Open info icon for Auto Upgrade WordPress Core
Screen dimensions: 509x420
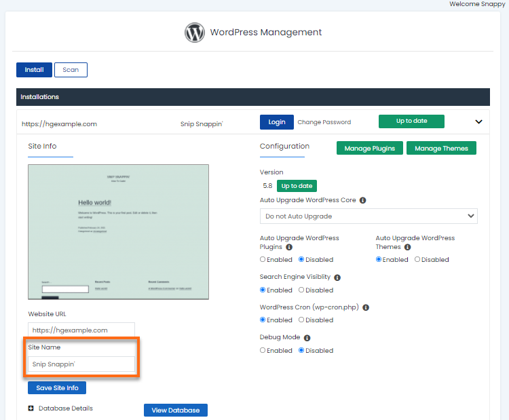pyautogui.click(x=362, y=200)
